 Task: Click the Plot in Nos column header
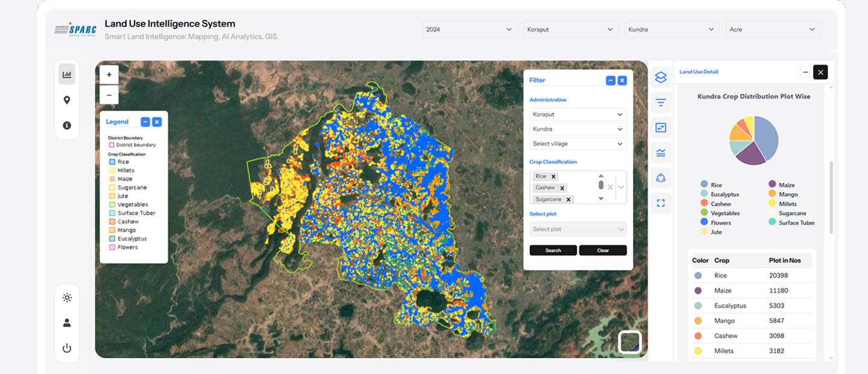point(785,261)
